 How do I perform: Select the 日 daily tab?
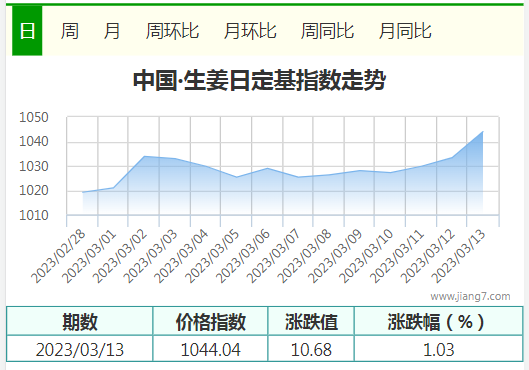tap(27, 31)
